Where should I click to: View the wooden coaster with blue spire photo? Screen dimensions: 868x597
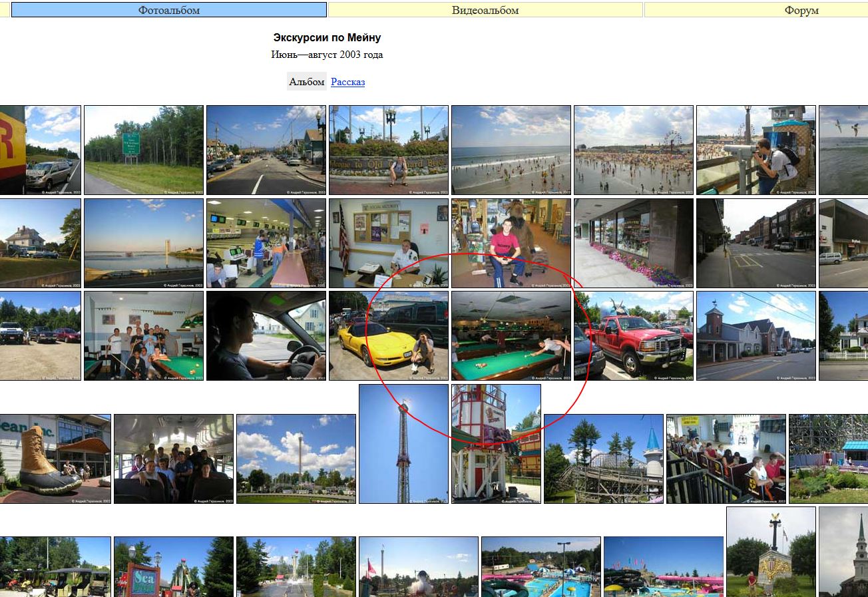604,459
